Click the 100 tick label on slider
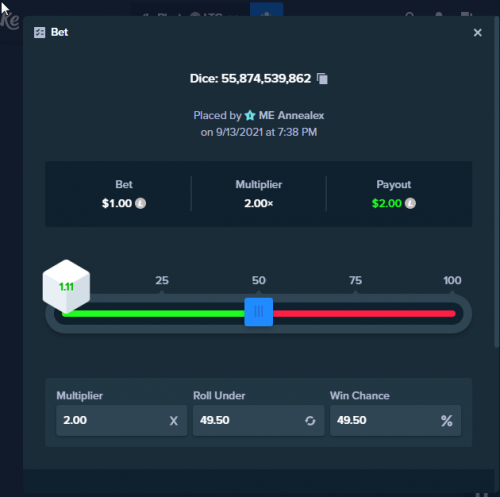 452,280
